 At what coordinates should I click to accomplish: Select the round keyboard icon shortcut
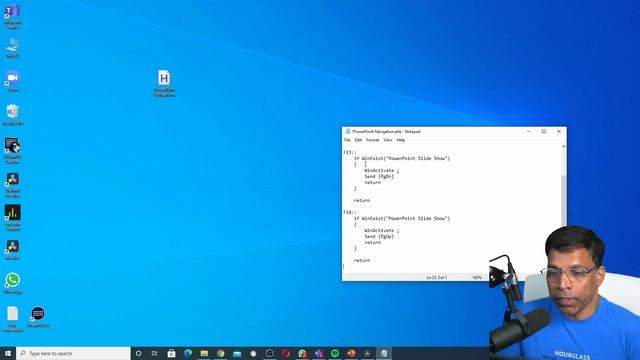[38, 316]
